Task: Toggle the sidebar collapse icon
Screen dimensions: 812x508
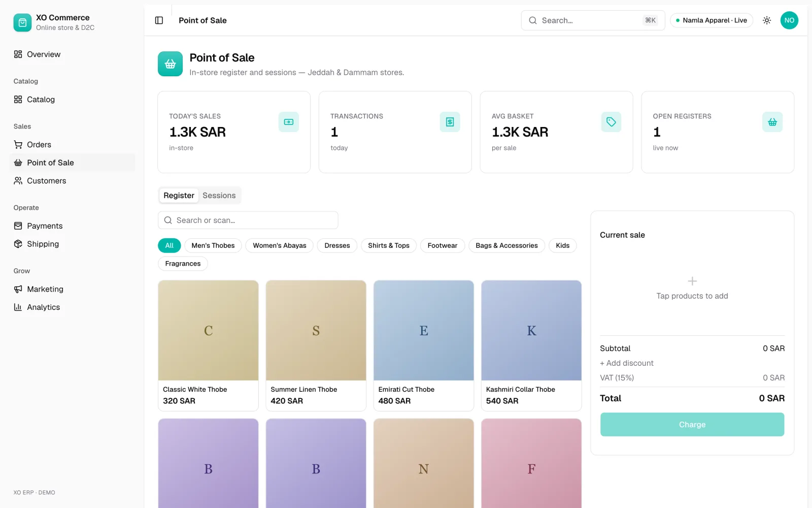Action: click(x=159, y=20)
